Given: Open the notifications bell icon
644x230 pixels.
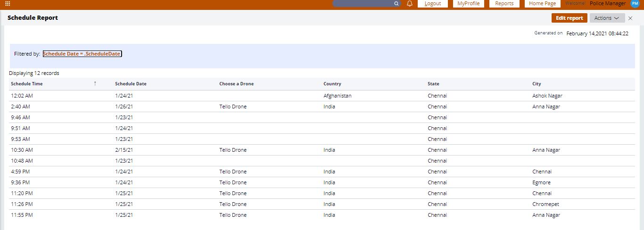Looking at the screenshot, I should pyautogui.click(x=410, y=3).
